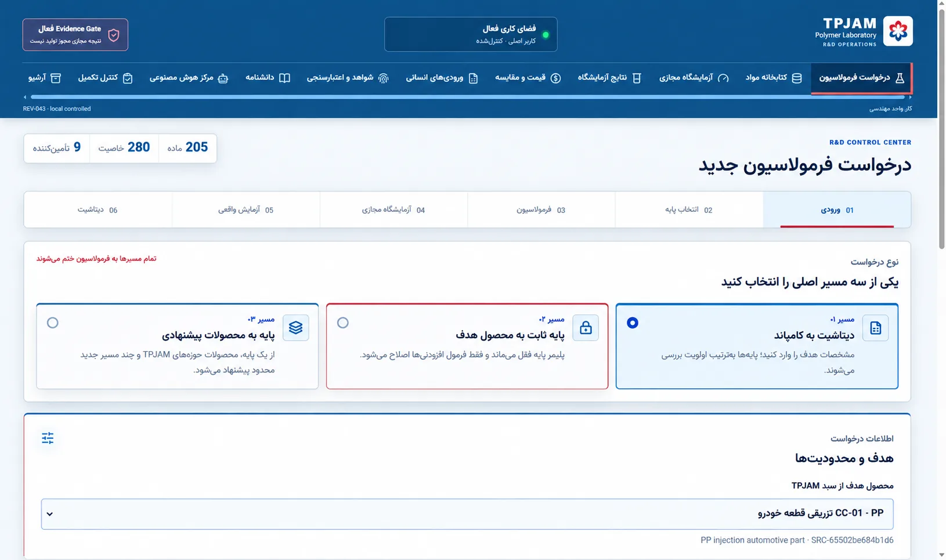This screenshot has height=560, width=946.
Task: Jump to step tab 05 آزمایش واقعی
Action: (x=245, y=210)
